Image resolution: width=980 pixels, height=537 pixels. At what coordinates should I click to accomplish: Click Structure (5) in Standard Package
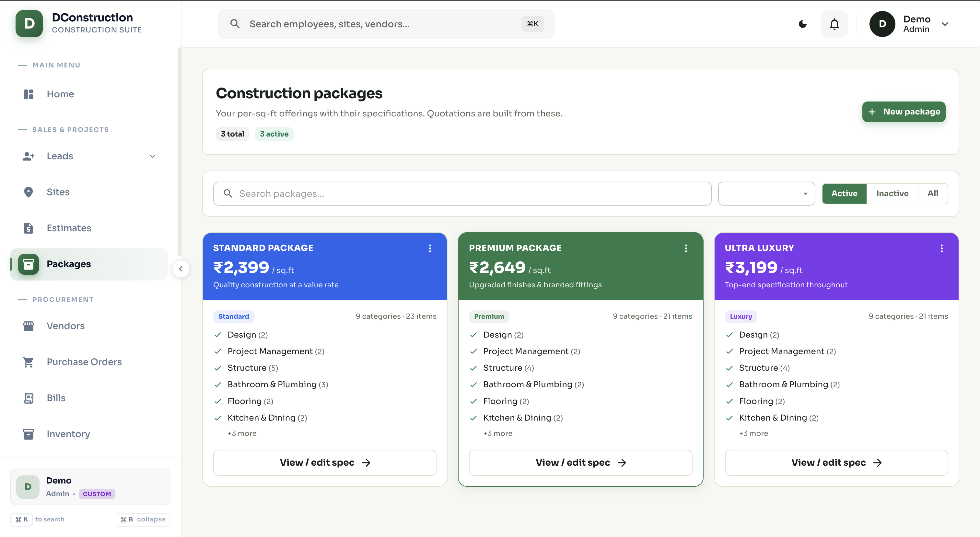(252, 368)
